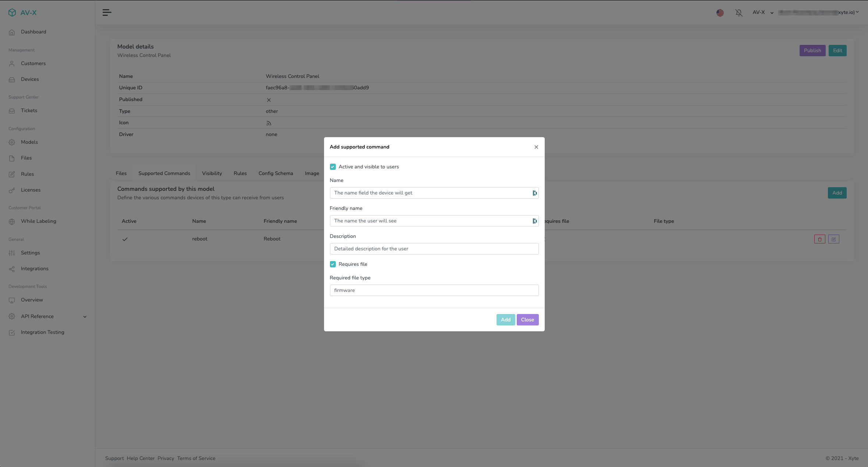Switch to the Supported Commands tab
The height and width of the screenshot is (467, 868).
[164, 174]
